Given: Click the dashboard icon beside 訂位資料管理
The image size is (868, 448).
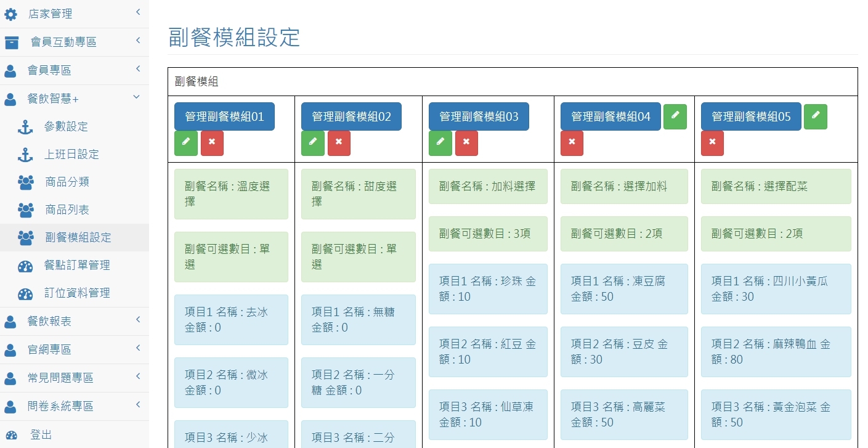Looking at the screenshot, I should [25, 293].
